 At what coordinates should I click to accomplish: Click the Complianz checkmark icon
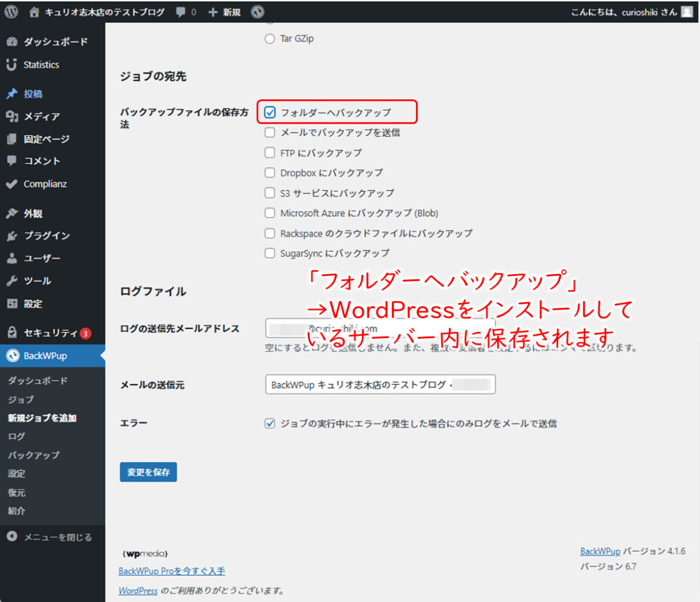(12, 184)
